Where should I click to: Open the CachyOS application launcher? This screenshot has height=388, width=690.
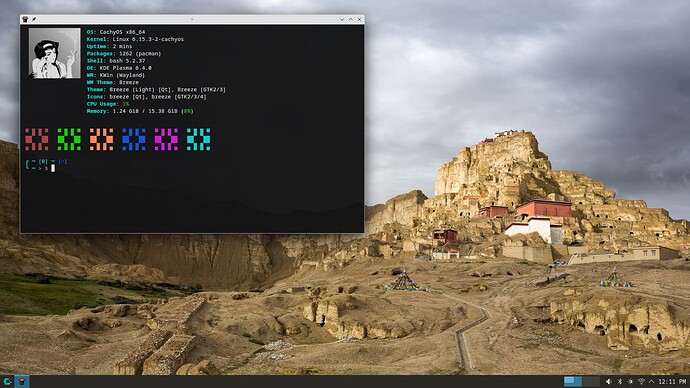[x=7, y=381]
